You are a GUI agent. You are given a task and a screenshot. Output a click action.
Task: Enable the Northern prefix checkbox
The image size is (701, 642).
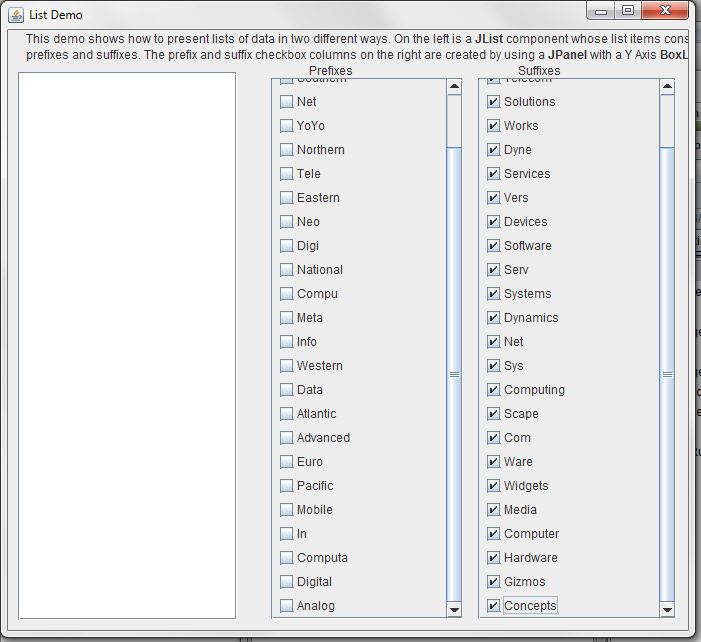point(287,150)
